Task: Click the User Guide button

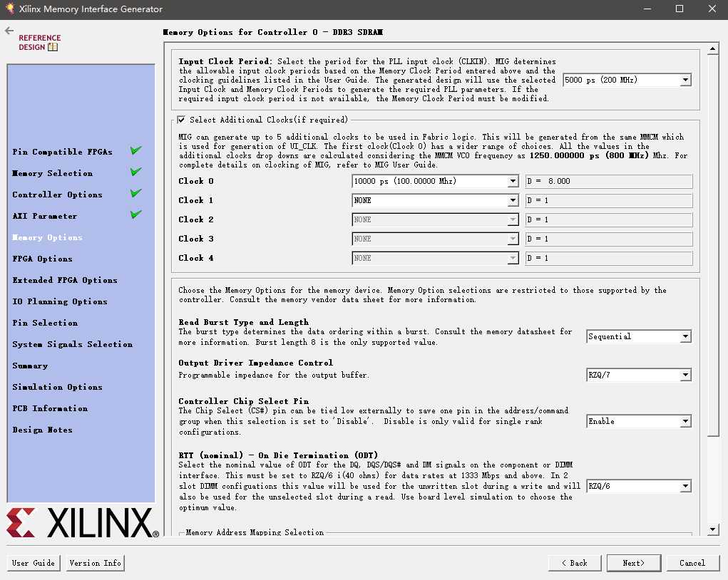Action: 34,563
